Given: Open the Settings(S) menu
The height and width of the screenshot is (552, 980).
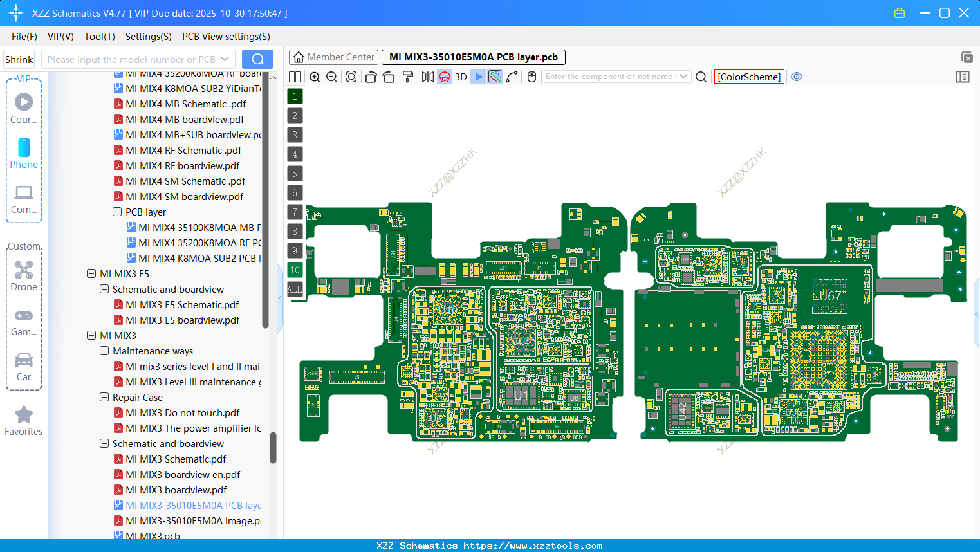Looking at the screenshot, I should (148, 37).
